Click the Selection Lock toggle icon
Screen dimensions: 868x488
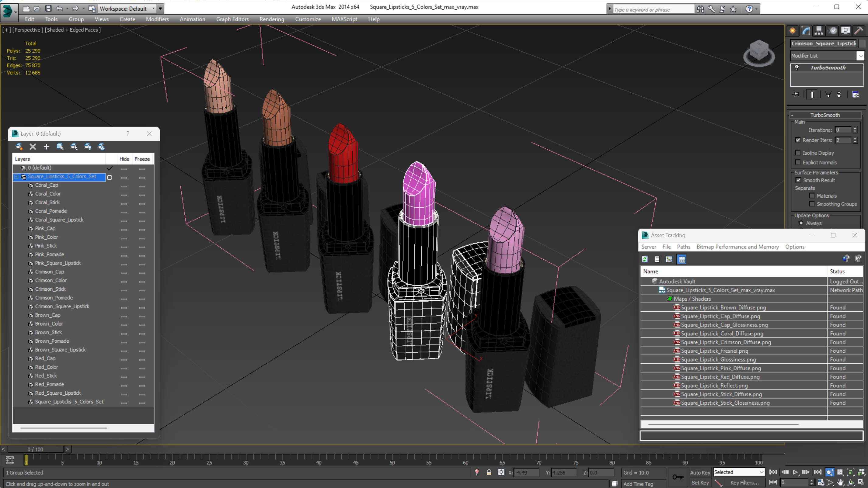click(489, 472)
